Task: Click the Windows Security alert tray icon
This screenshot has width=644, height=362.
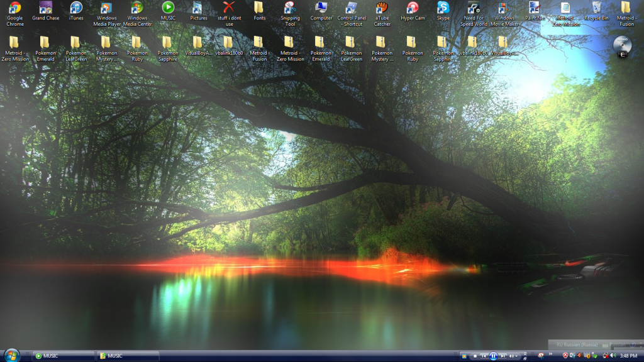Action: pyautogui.click(x=565, y=356)
